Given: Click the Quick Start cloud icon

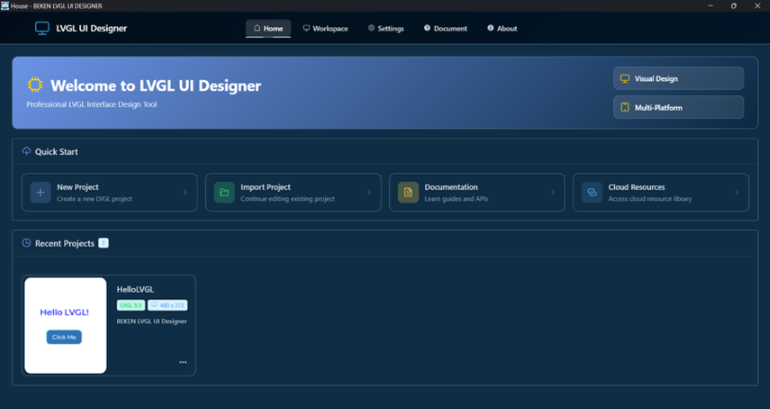Looking at the screenshot, I should click(27, 151).
